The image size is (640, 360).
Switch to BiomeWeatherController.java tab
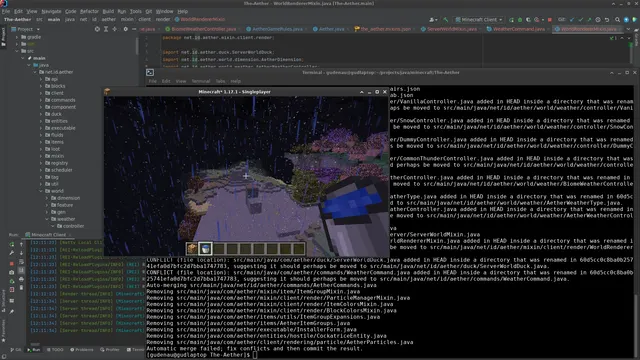coord(203,29)
